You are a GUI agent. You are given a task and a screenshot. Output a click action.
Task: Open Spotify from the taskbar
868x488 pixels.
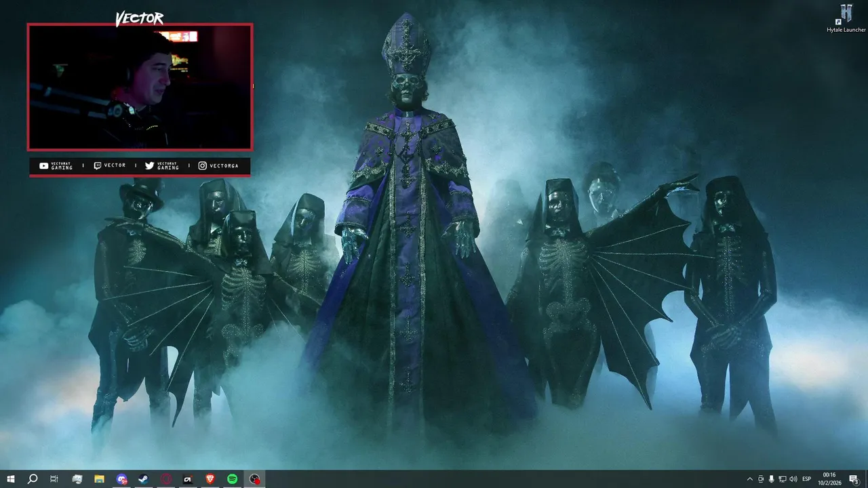point(232,479)
